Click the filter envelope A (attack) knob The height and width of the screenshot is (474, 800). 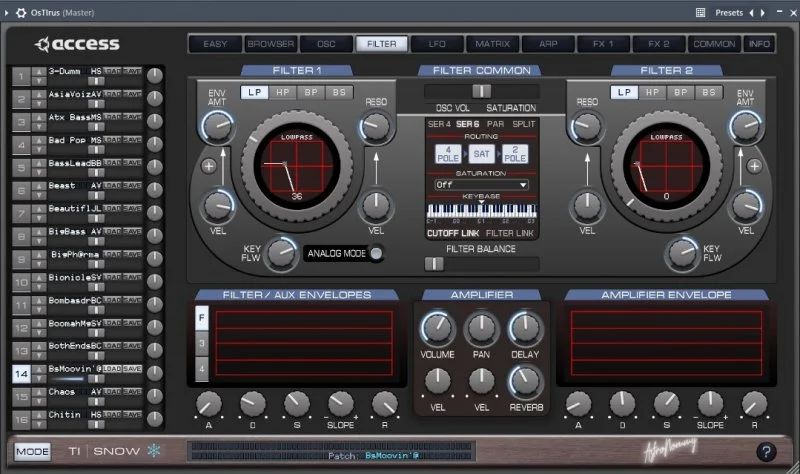point(209,405)
